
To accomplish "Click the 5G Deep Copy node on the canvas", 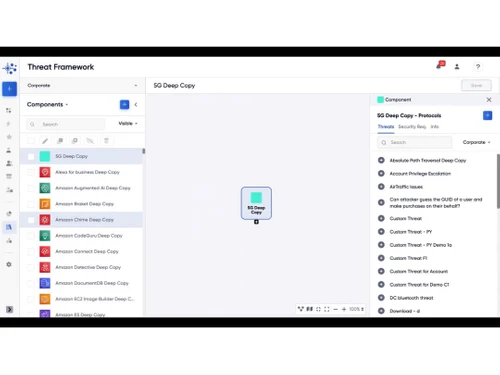I will click(x=256, y=203).
